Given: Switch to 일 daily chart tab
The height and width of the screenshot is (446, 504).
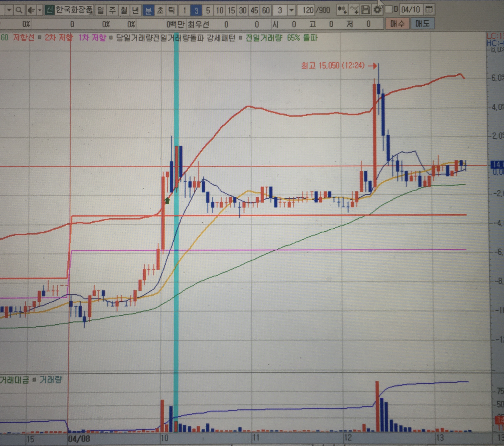Looking at the screenshot, I should tap(100, 10).
